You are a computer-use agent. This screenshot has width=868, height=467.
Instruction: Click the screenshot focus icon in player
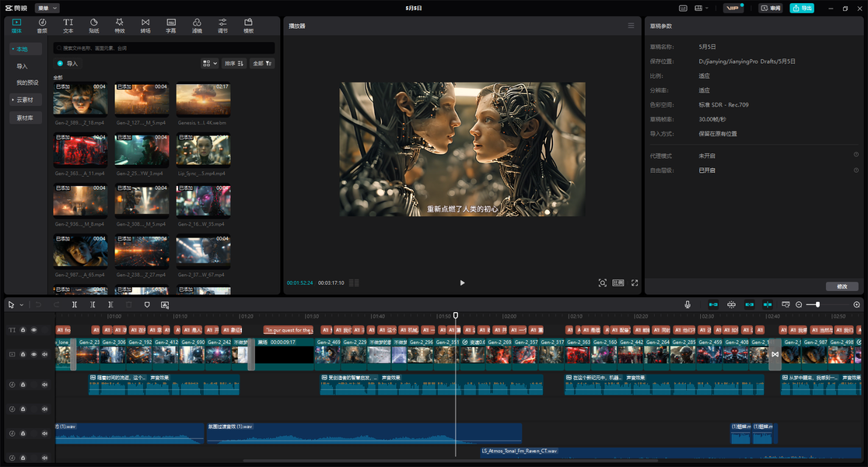(x=602, y=283)
